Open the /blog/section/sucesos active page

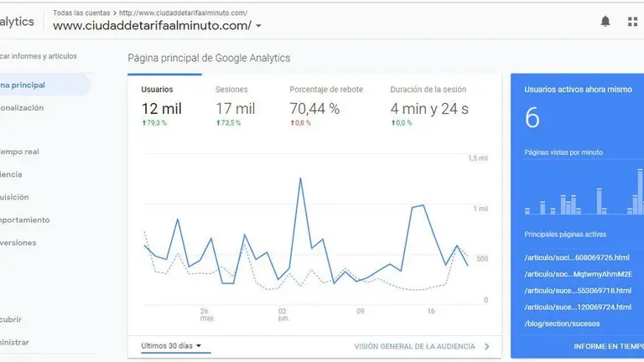tap(562, 323)
